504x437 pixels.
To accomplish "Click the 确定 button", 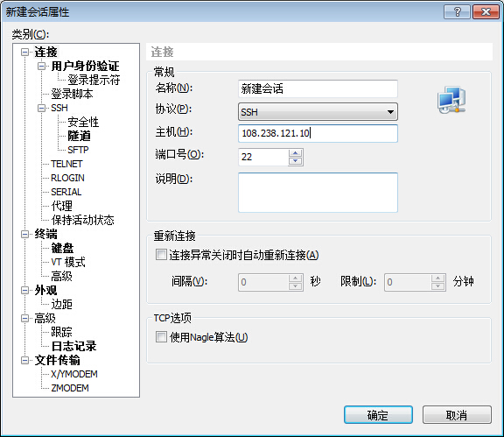I will click(x=378, y=415).
